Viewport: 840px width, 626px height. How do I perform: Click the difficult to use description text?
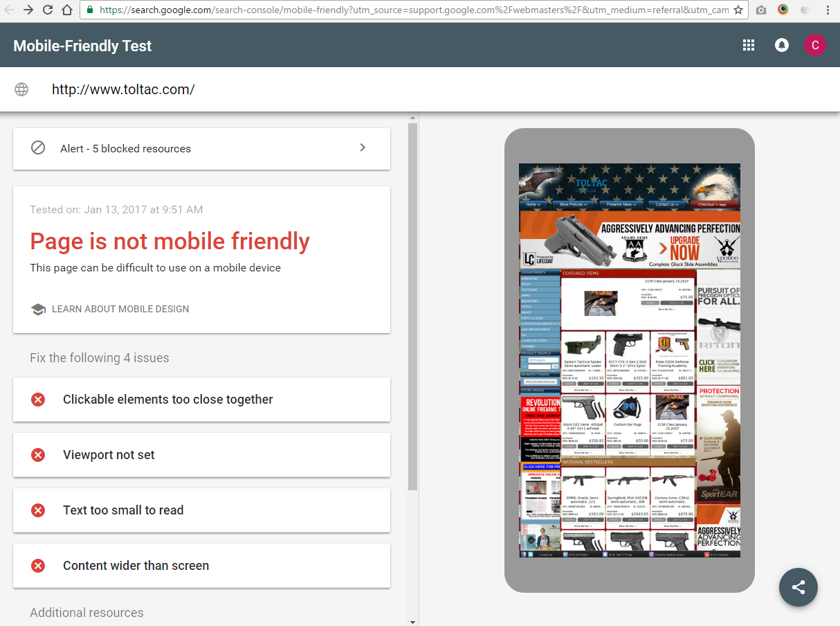click(x=156, y=267)
